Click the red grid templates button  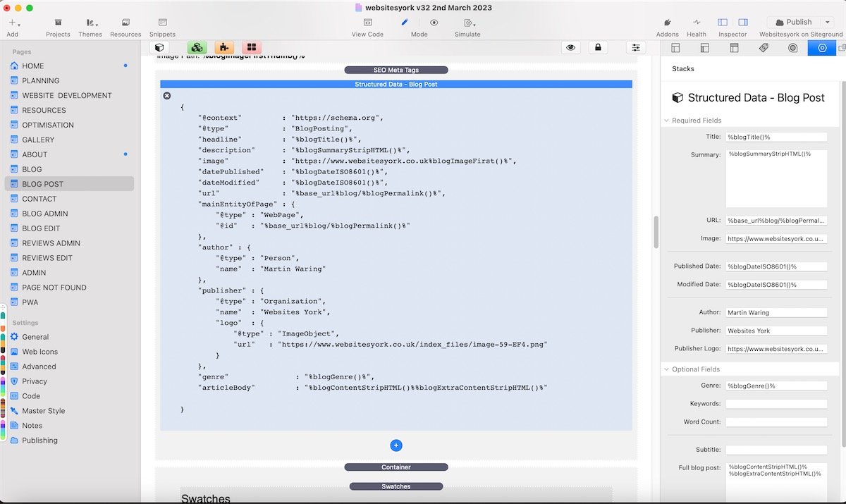click(252, 47)
